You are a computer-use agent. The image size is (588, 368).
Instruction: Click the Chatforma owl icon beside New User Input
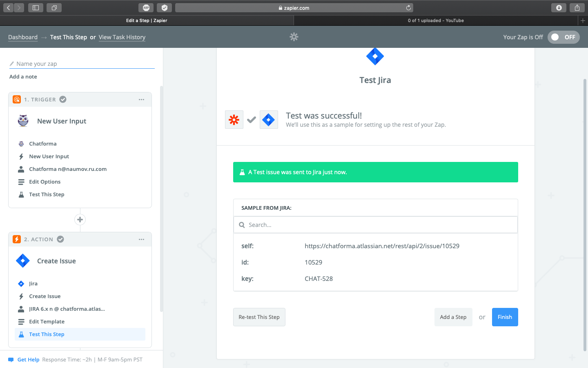tap(23, 121)
